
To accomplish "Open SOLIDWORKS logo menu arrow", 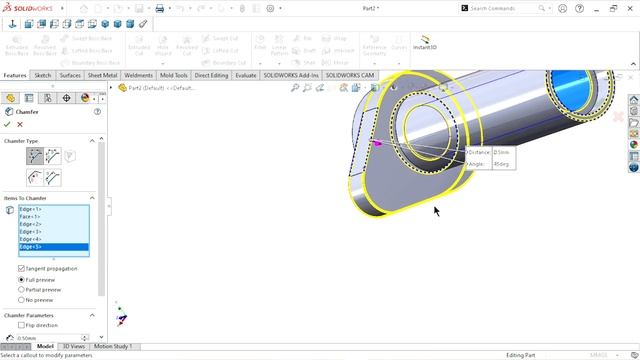I will tap(62, 8).
